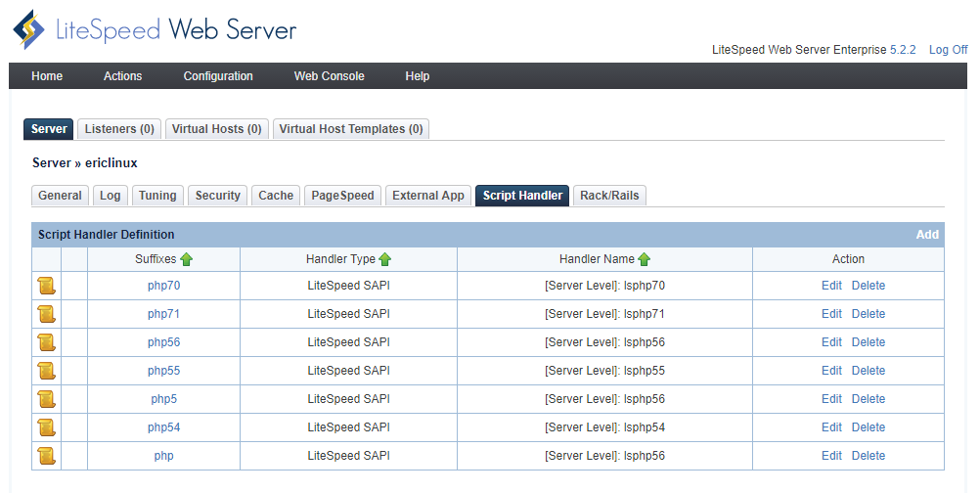980x493 pixels.
Task: Switch to Virtual Host Templates tab
Action: 350,129
